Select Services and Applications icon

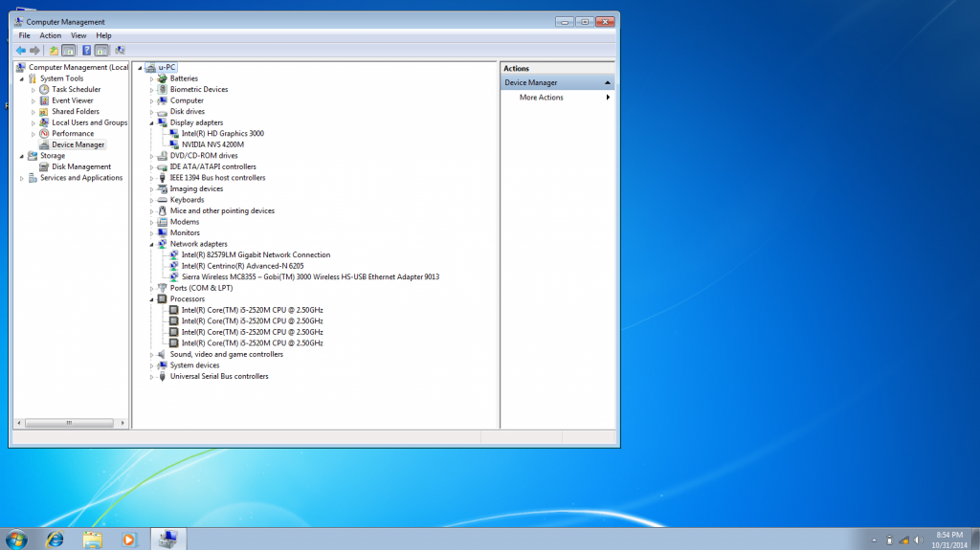pyautogui.click(x=33, y=178)
